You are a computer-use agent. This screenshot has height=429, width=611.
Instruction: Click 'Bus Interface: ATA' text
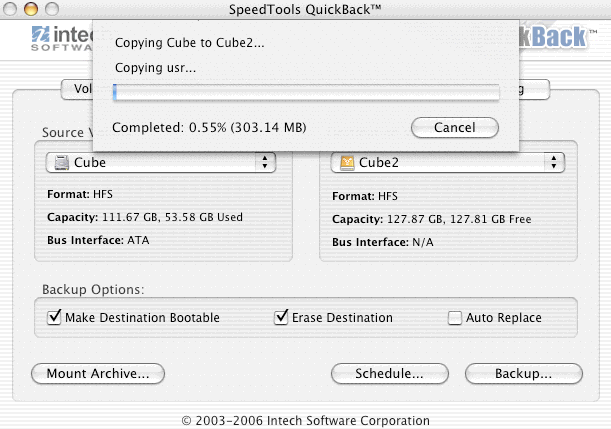tap(98, 240)
